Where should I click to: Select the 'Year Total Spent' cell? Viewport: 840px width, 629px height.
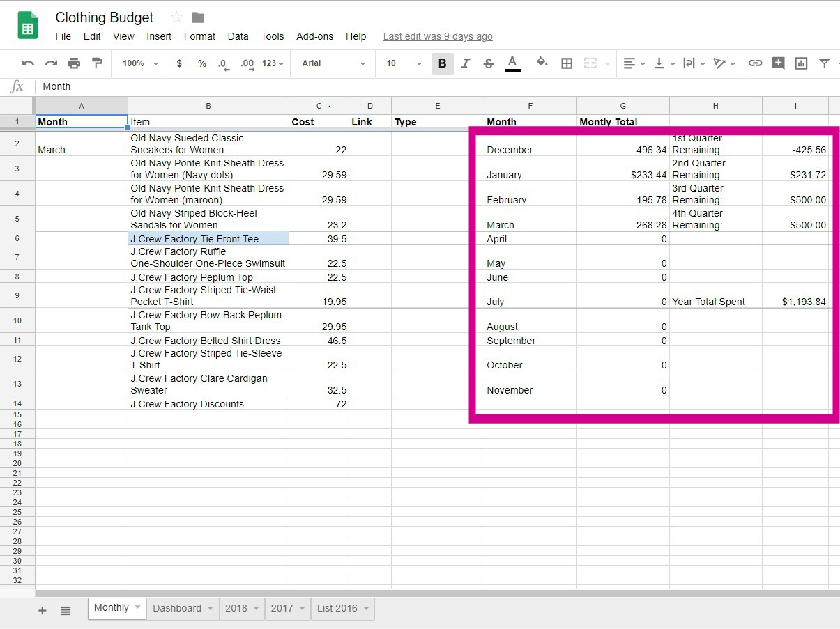coord(716,295)
